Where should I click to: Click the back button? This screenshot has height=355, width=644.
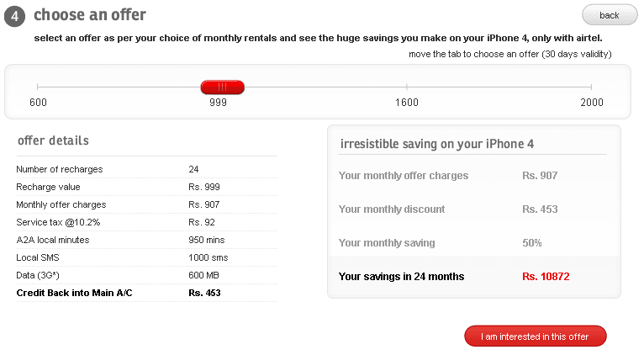point(609,15)
